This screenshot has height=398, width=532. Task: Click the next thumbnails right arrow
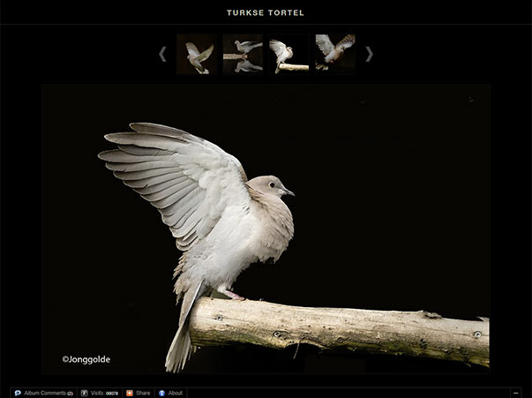tap(369, 54)
